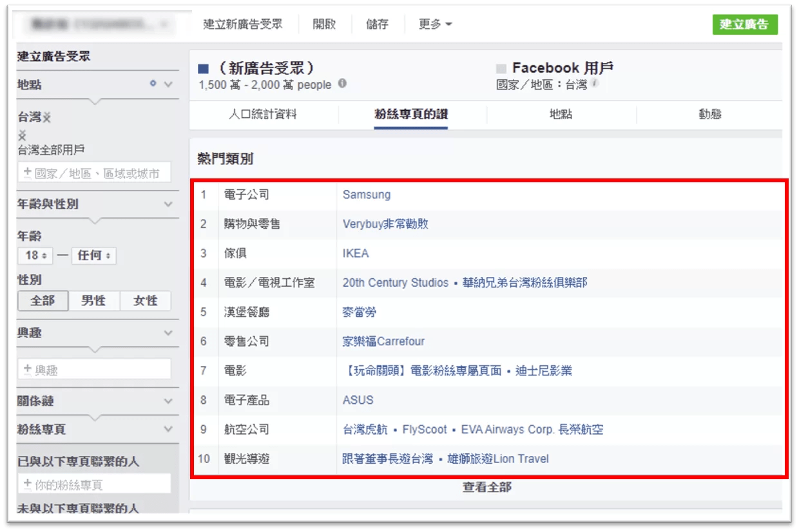799x532 pixels.
Task: Switch to the 動態 tab
Action: pyautogui.click(x=709, y=115)
